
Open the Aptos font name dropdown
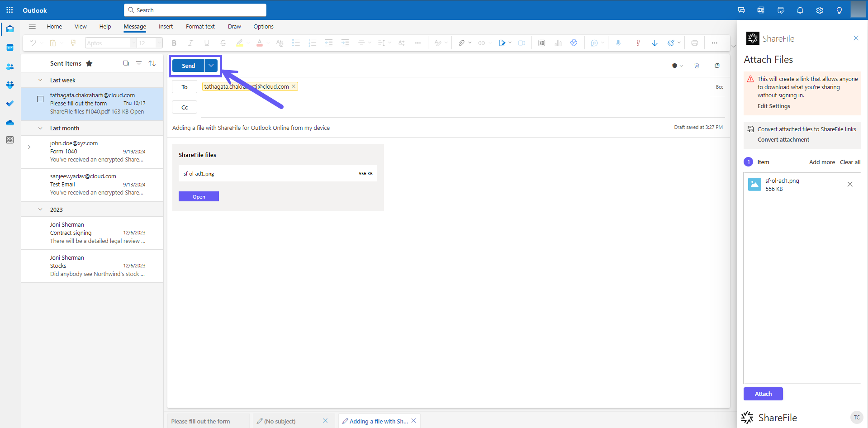[x=133, y=43]
